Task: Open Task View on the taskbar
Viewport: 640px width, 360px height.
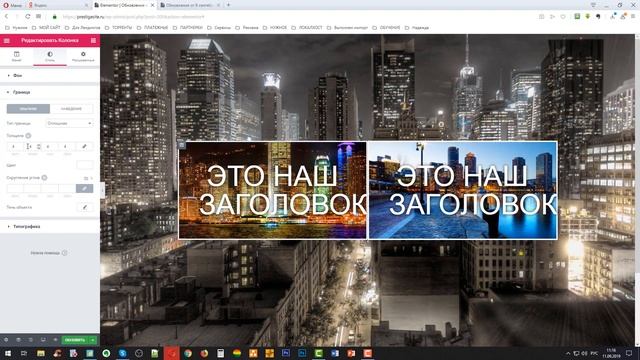Action: pos(24,353)
